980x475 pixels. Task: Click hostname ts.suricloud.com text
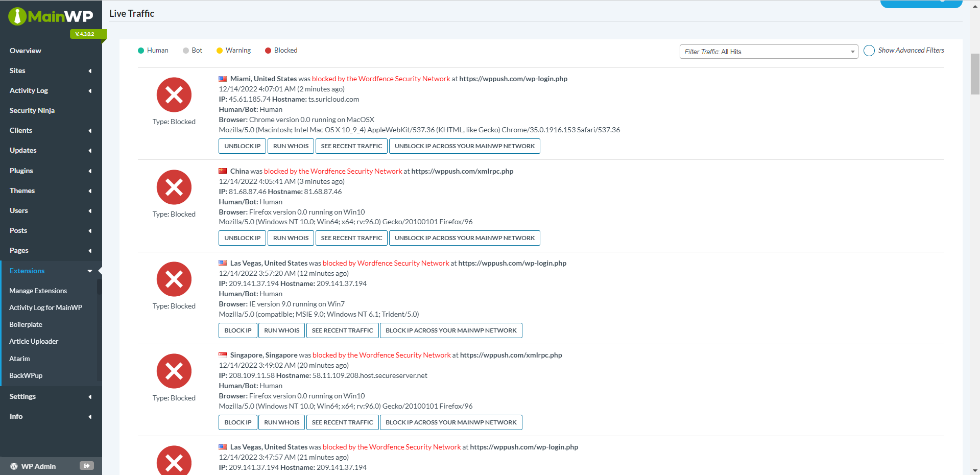[x=333, y=99]
